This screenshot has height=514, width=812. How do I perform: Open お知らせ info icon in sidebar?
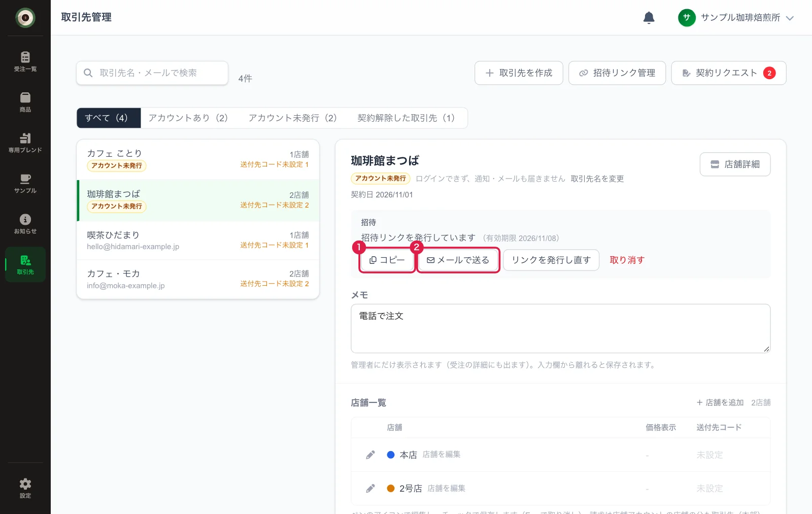tap(25, 224)
